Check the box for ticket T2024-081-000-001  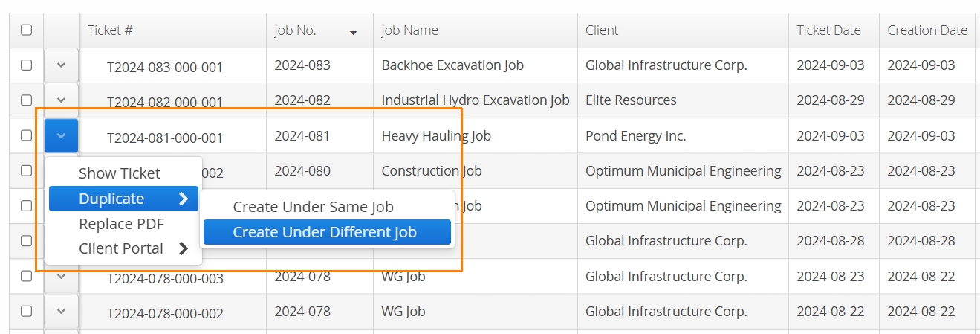26,135
